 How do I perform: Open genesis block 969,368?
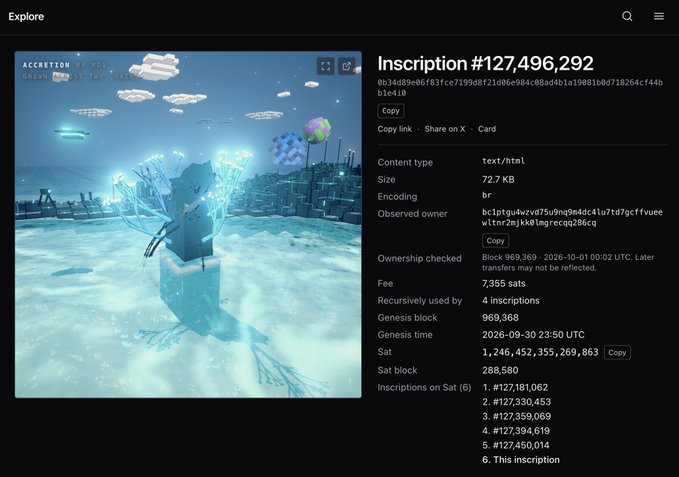tap(500, 318)
